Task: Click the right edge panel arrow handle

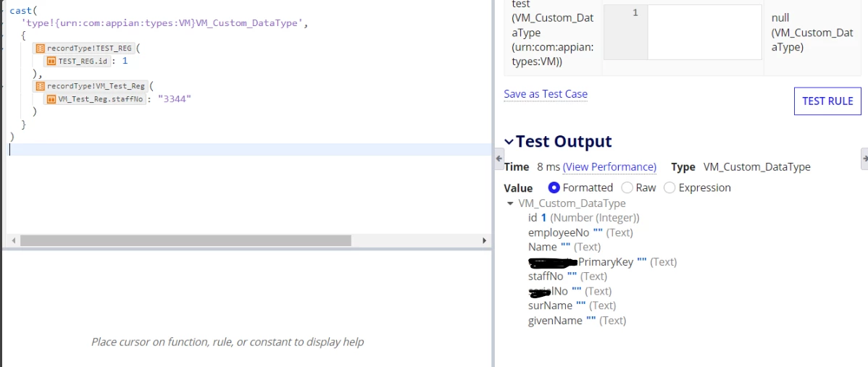Action: coord(864,159)
